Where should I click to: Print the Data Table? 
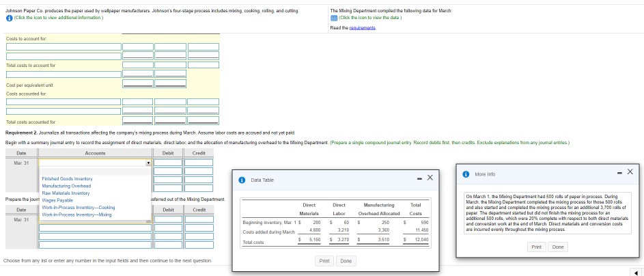click(x=324, y=261)
